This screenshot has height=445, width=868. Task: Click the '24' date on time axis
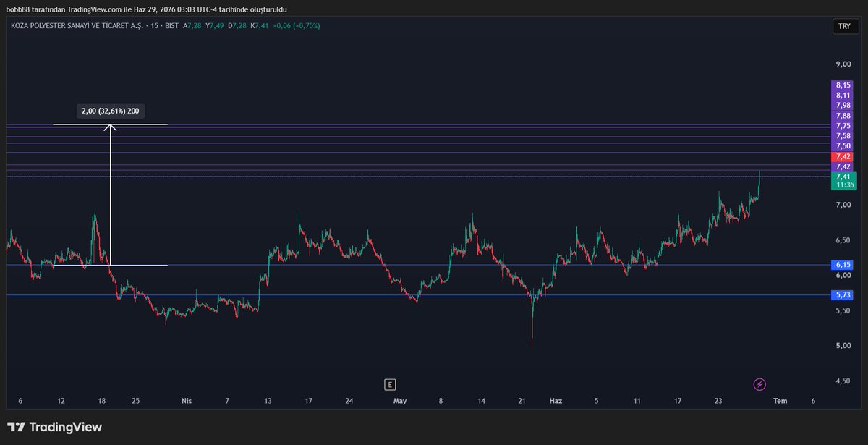click(x=349, y=400)
